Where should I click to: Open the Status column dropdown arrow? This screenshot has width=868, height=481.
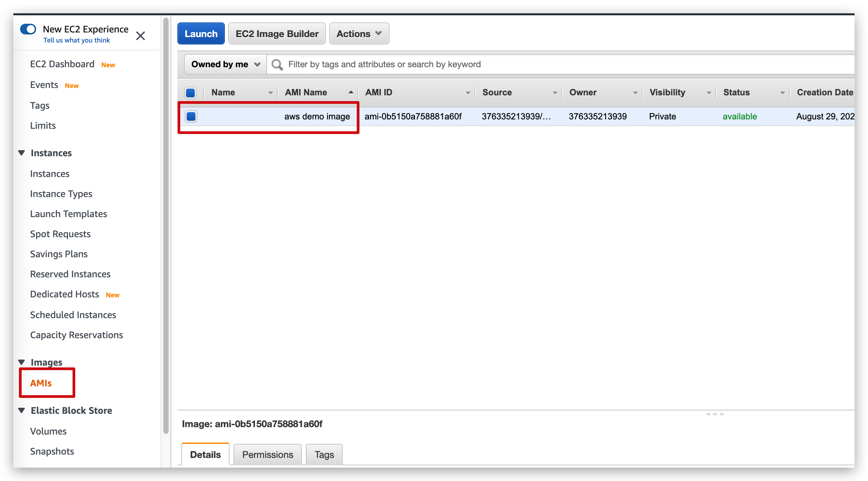pos(782,93)
